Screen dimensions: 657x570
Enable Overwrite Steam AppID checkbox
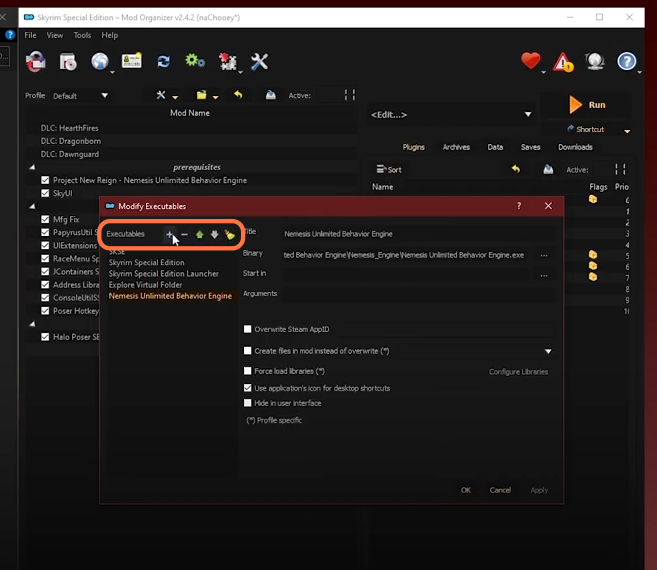pos(248,329)
